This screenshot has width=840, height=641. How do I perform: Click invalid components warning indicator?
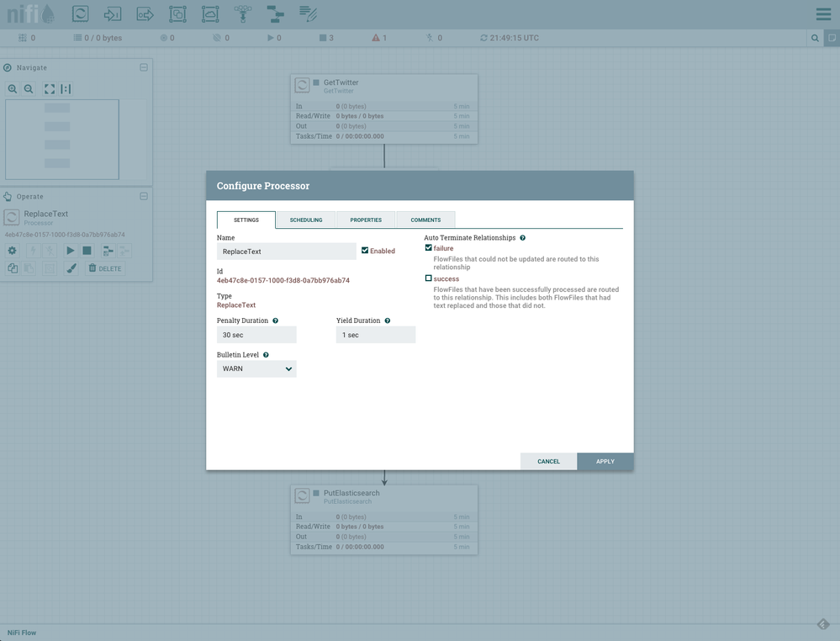379,38
